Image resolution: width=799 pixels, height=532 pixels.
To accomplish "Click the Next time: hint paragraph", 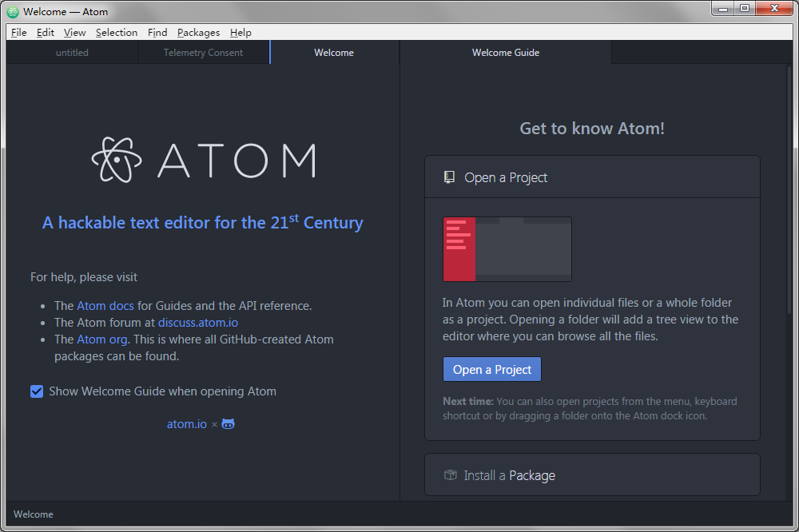I will point(590,409).
